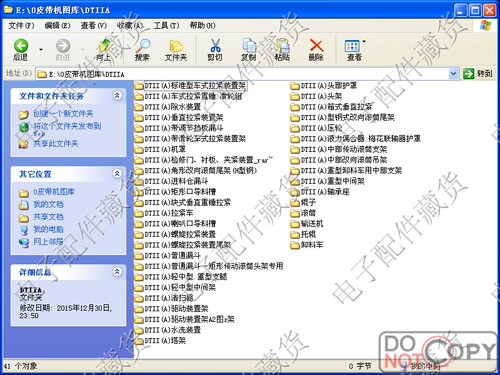The height and width of the screenshot is (375, 500).
Task: Click the Up (向上) folder icon
Action: click(x=104, y=49)
